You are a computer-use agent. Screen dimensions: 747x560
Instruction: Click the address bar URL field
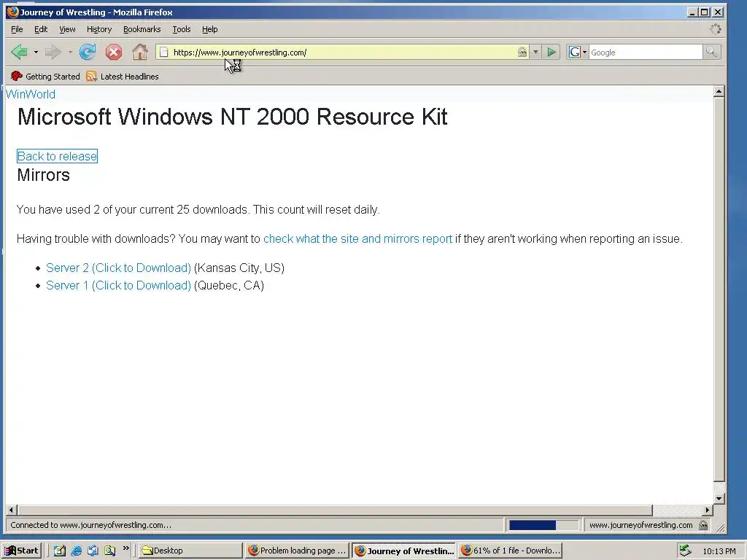(343, 52)
